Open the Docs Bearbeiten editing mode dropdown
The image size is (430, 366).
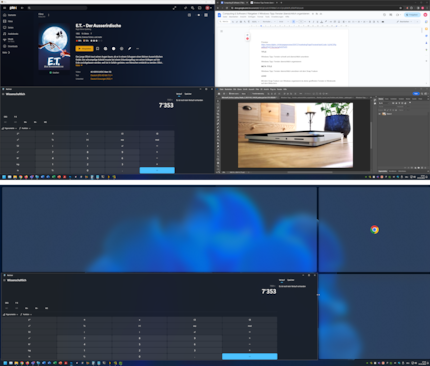tap(405, 22)
